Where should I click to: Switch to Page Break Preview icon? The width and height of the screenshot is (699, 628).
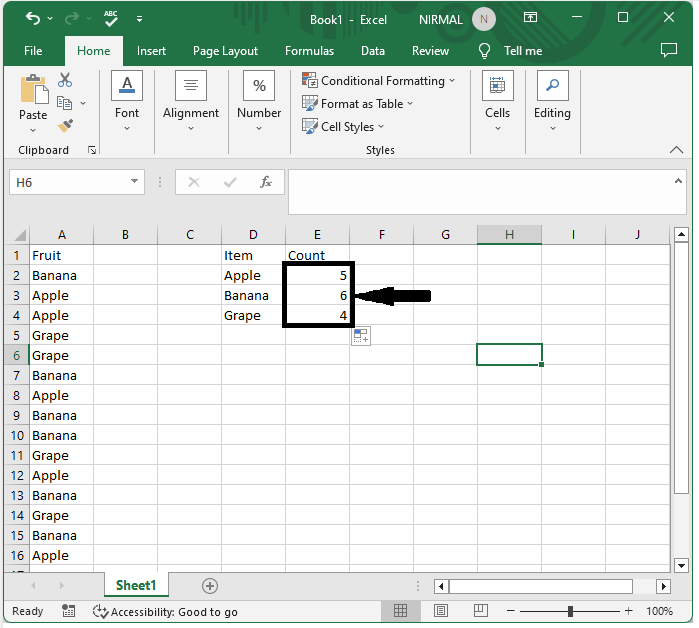pyautogui.click(x=481, y=611)
